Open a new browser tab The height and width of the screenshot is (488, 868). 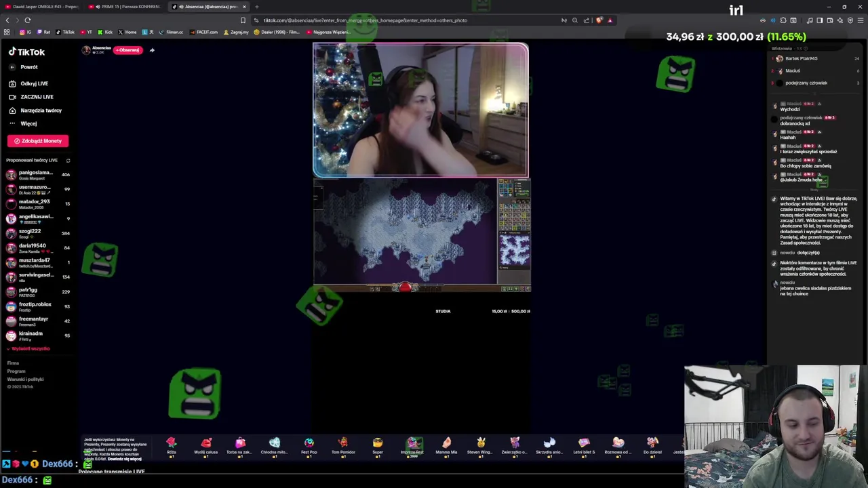pos(256,7)
